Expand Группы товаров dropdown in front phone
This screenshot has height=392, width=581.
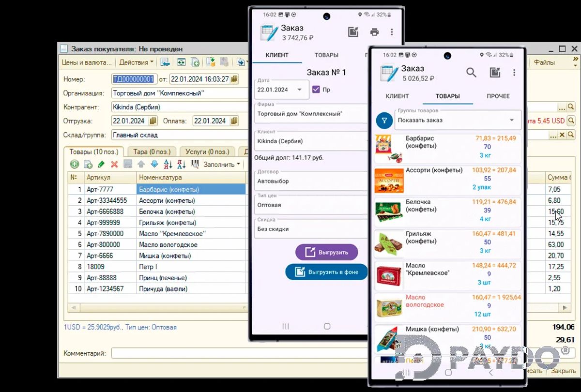(512, 120)
